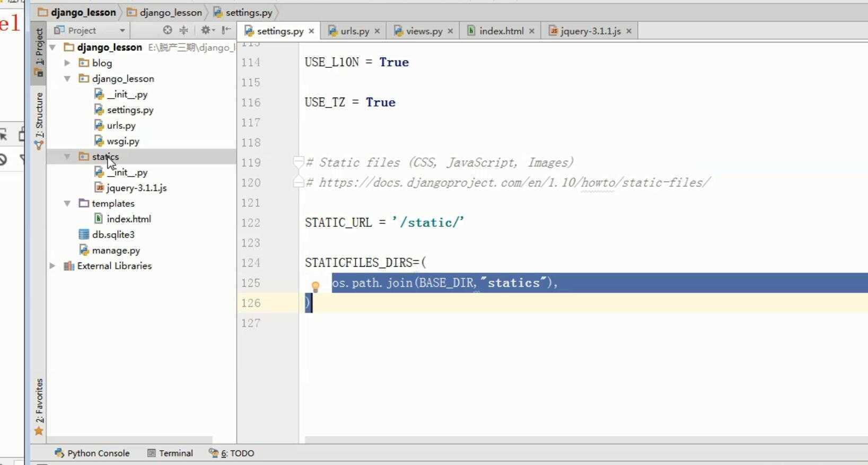Click django_lesson root breadcrumb in navigation bar

[77, 12]
